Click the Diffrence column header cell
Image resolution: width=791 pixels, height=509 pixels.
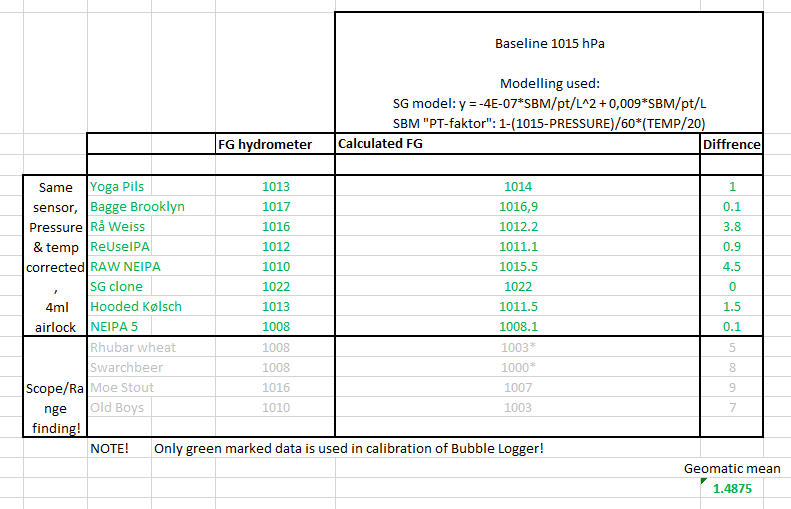[731, 144]
